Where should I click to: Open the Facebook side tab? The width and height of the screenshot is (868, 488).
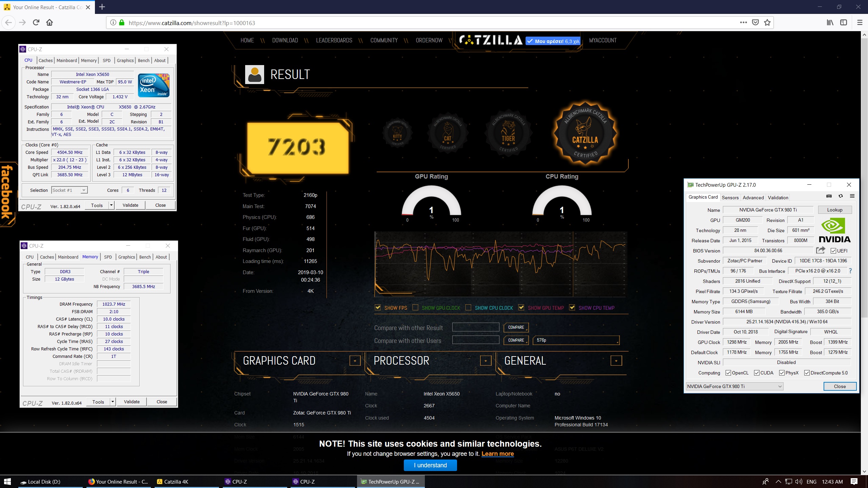(7, 194)
